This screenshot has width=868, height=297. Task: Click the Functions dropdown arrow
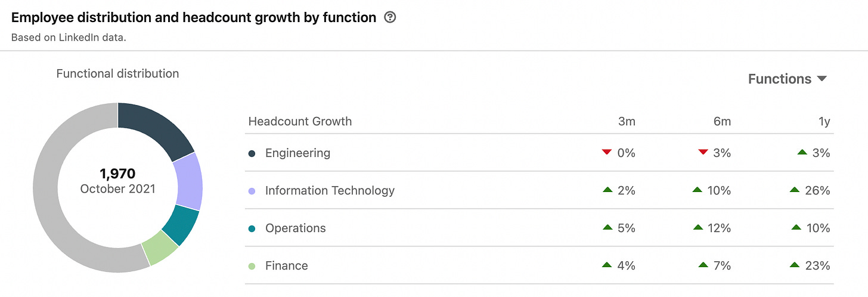point(822,79)
